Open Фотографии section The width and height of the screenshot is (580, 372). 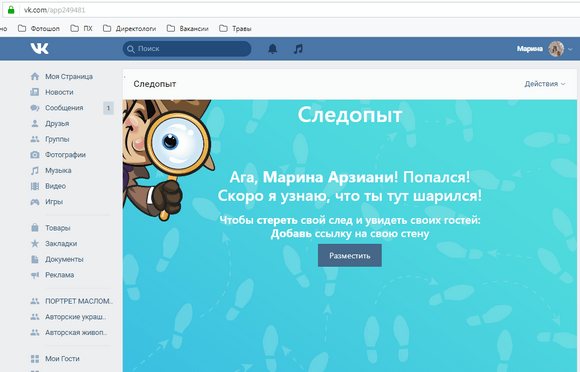click(x=65, y=155)
